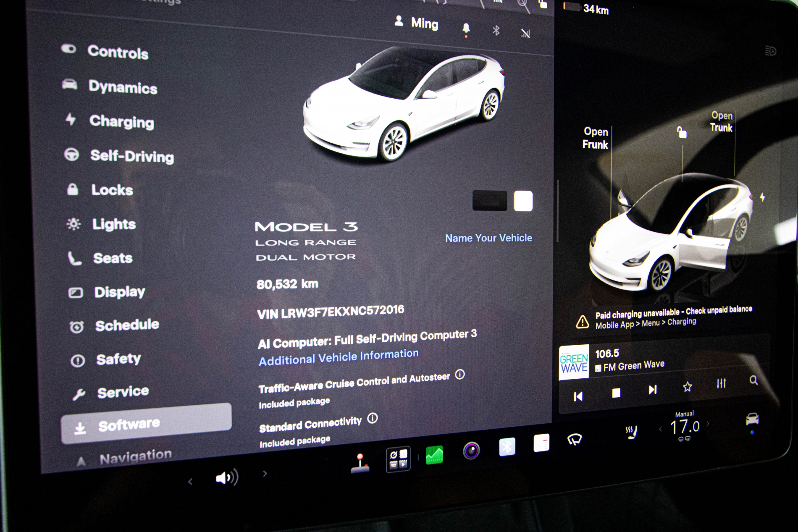798x532 pixels.
Task: Select the Locks menu item
Action: click(100, 190)
